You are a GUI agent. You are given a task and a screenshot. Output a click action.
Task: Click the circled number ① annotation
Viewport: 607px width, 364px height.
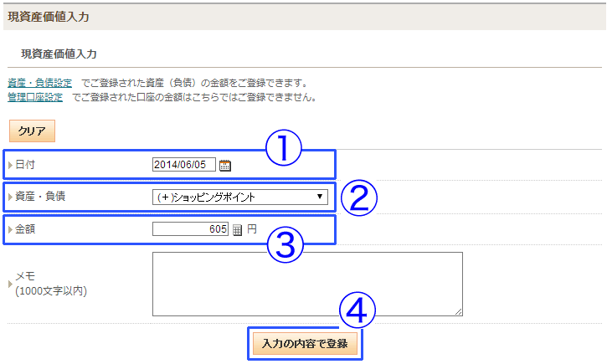point(283,148)
